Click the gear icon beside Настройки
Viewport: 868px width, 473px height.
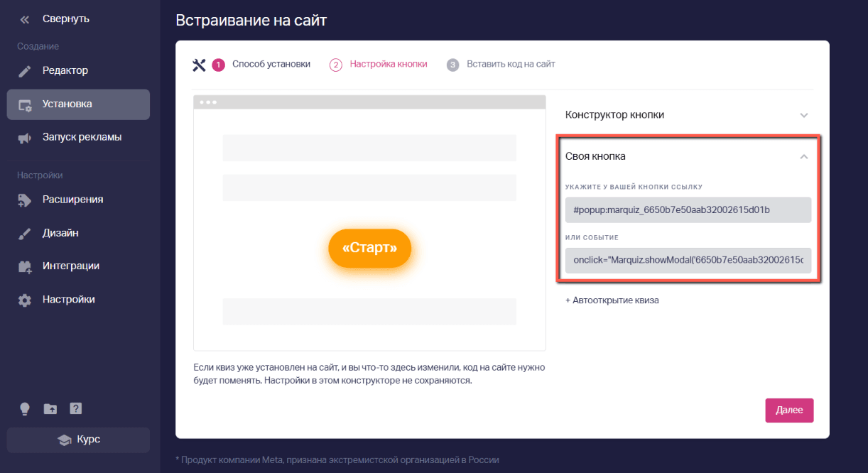pos(25,300)
